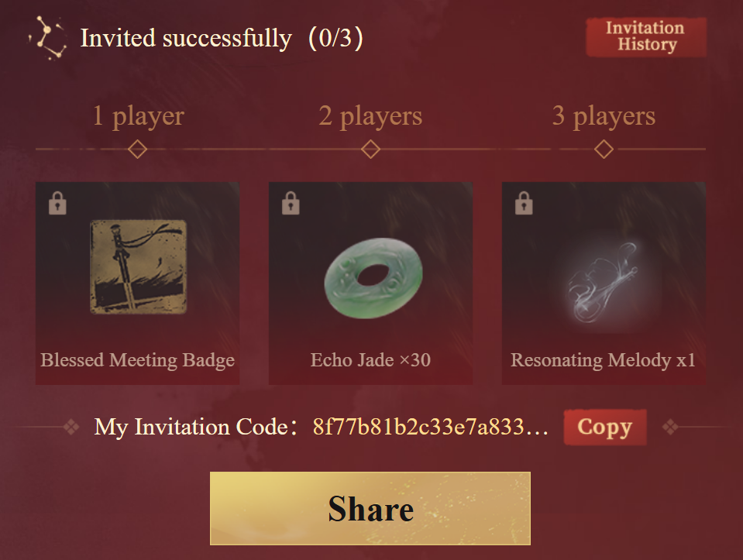Select the Resonating Melody wisp icon
743x560 pixels.
(604, 282)
